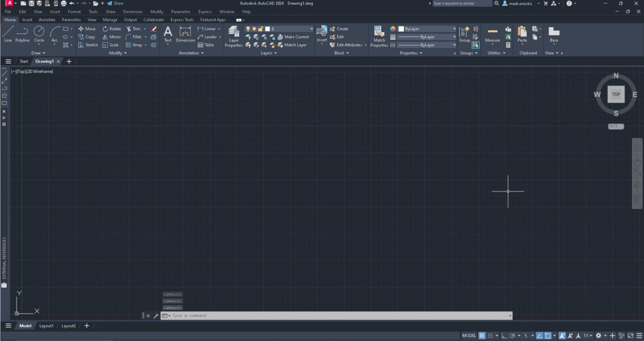Open annotation scale 1:1 dropdown
644x341 pixels.
[x=587, y=335]
